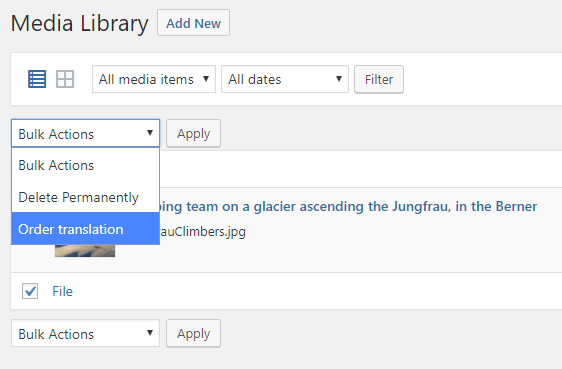Click the arrow of All media items select
The width and height of the screenshot is (562, 369).
tap(206, 78)
